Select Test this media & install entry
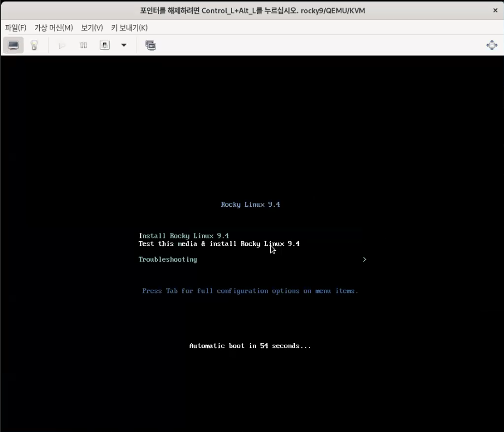This screenshot has width=504, height=432. coord(219,244)
